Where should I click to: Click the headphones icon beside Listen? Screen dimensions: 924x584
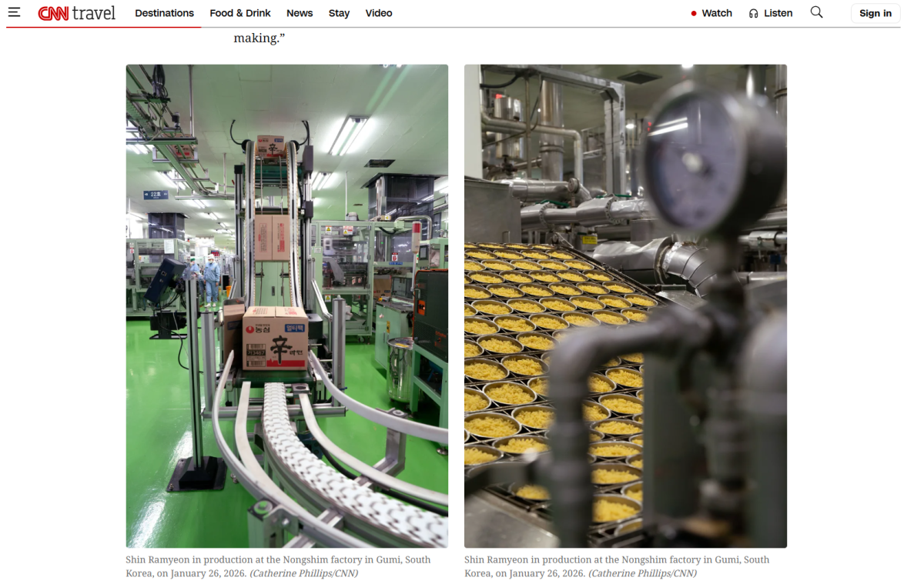[x=753, y=13]
